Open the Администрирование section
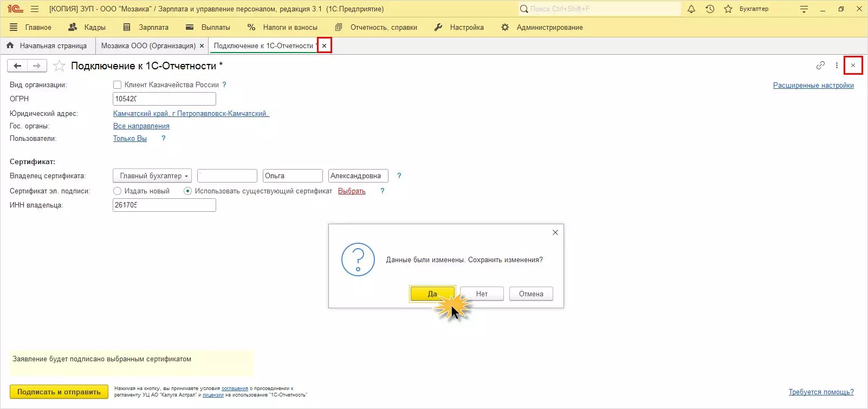 pyautogui.click(x=542, y=27)
